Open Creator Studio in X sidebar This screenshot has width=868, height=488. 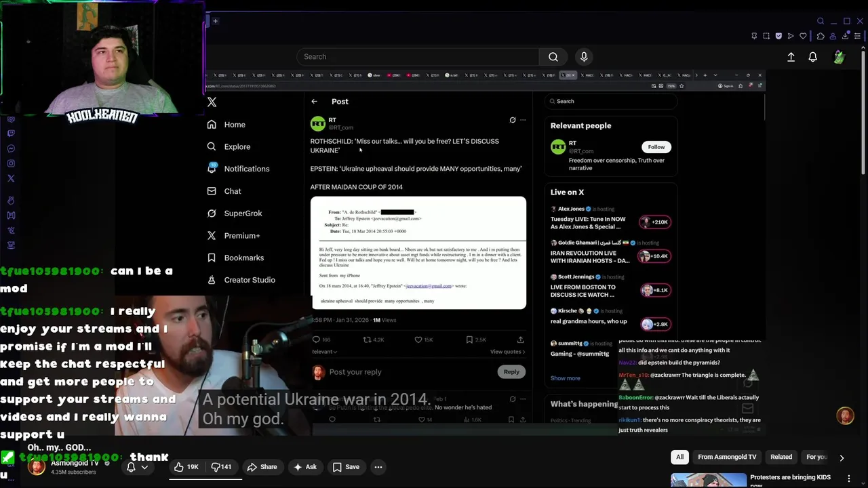click(241, 280)
